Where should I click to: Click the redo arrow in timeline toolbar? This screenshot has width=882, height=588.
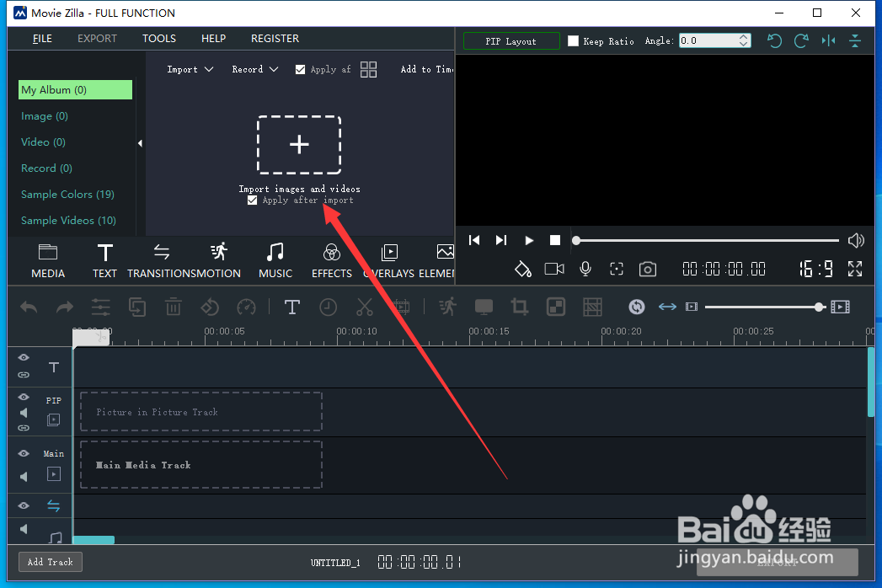point(65,307)
